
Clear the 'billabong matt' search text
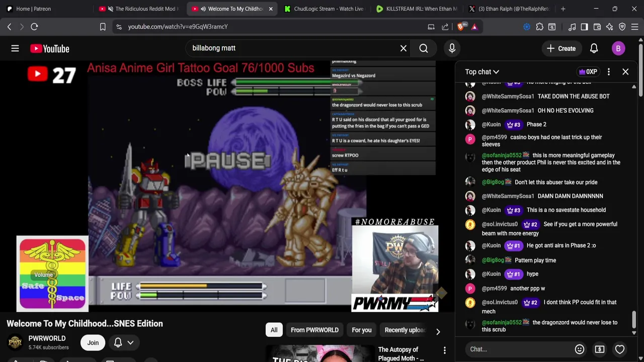point(404,48)
